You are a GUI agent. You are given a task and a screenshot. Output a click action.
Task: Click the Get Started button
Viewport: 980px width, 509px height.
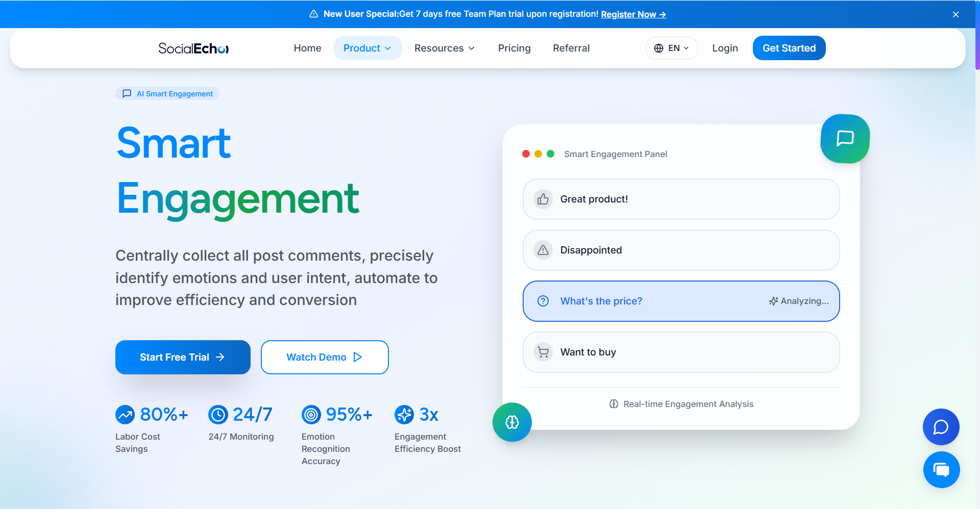(789, 48)
